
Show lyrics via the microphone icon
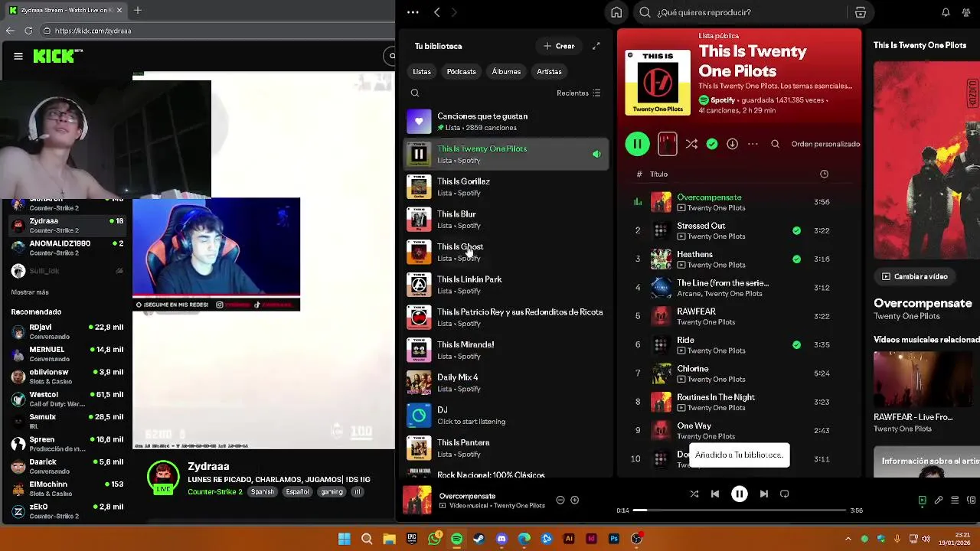pos(939,500)
